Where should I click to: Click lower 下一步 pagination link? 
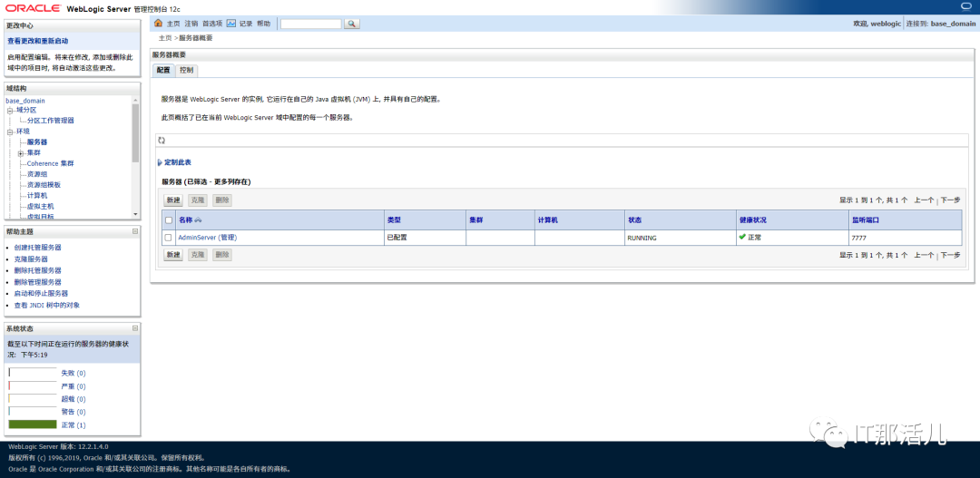pos(950,255)
